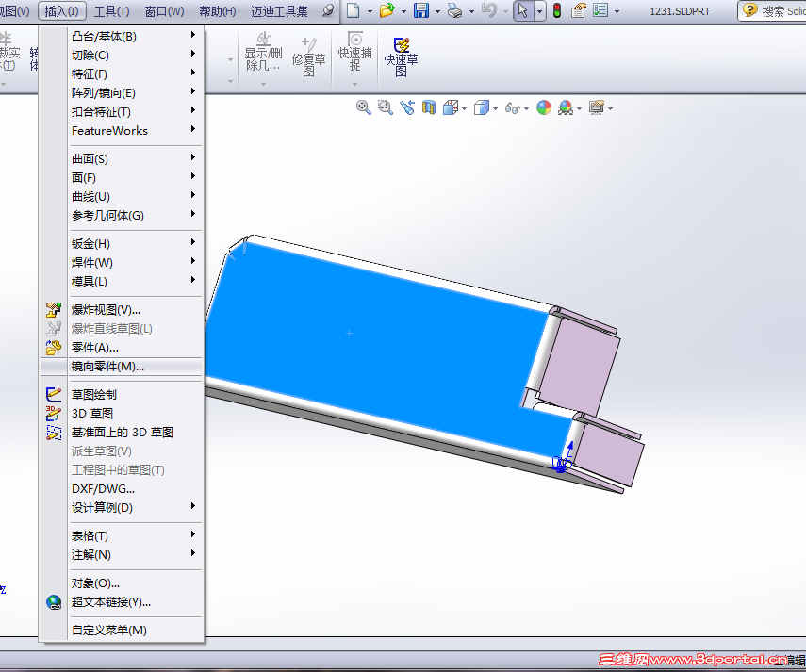
Task: Choose 3D 草图 from the menu
Action: tap(122, 414)
